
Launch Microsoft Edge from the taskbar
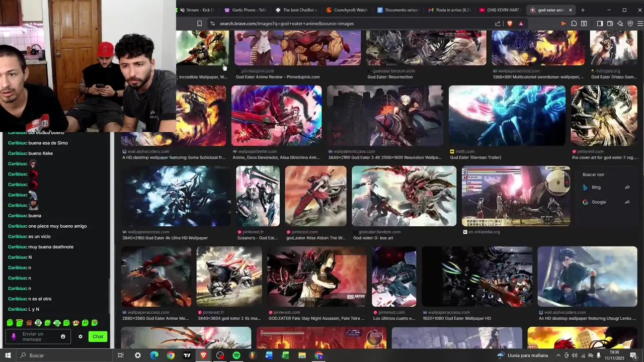click(x=154, y=355)
